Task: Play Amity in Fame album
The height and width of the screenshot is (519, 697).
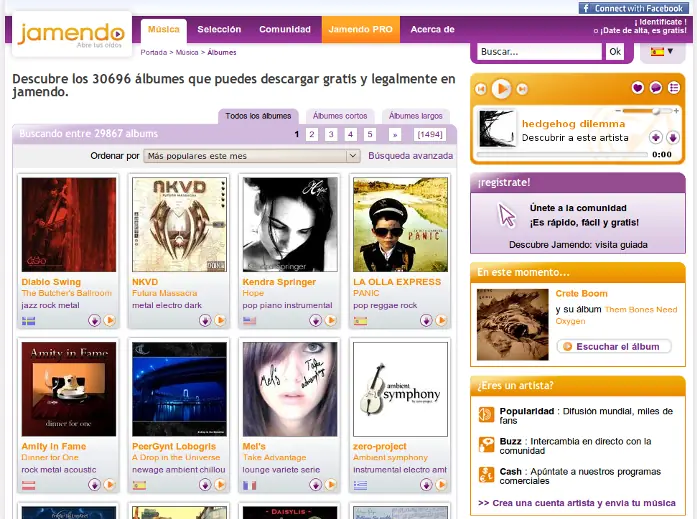Action: (x=110, y=484)
